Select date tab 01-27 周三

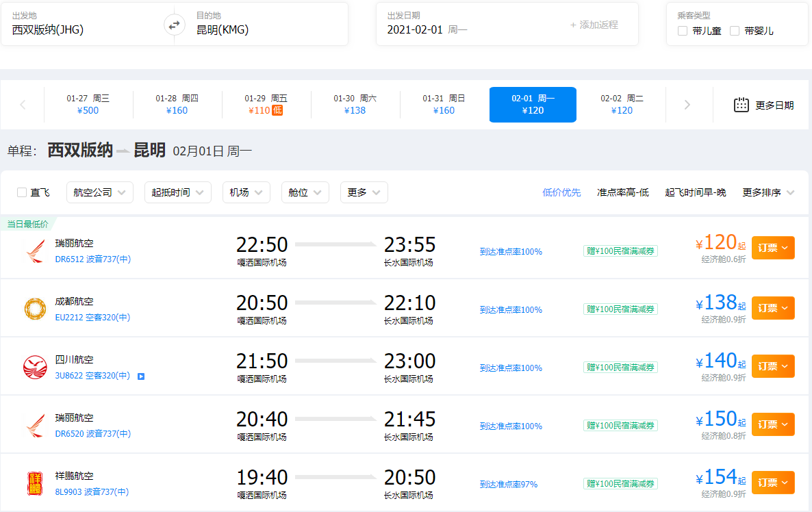88,105
